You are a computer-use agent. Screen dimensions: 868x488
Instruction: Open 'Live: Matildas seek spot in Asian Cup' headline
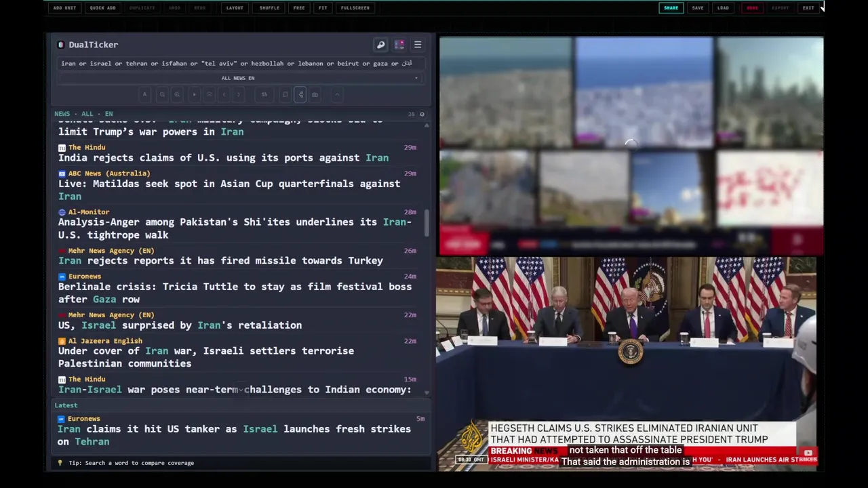(x=229, y=190)
